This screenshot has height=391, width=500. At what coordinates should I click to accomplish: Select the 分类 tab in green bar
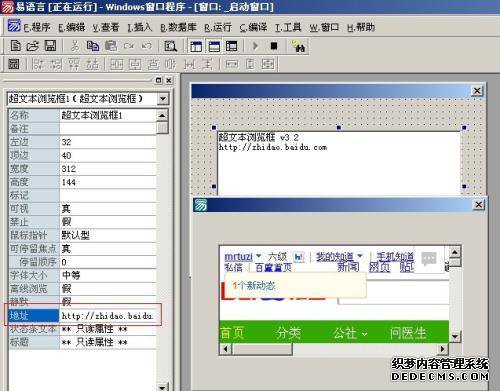[x=289, y=333]
